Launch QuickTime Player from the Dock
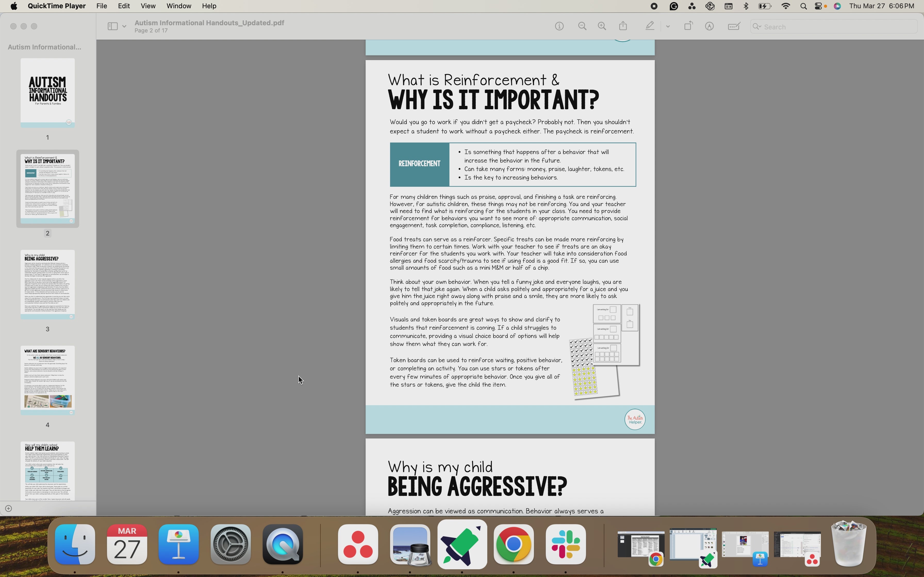Screen dimensions: 924x577 [282, 545]
